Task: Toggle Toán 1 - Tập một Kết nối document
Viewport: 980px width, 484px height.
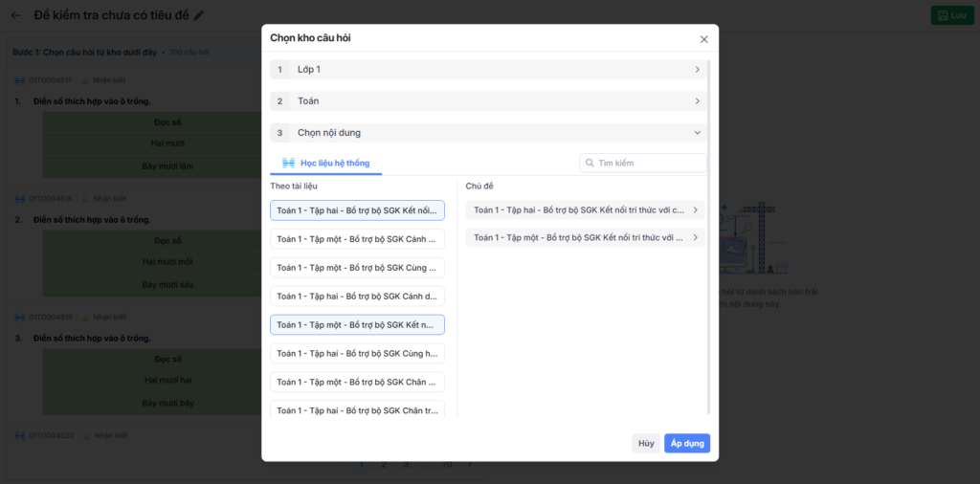Action: pyautogui.click(x=357, y=325)
